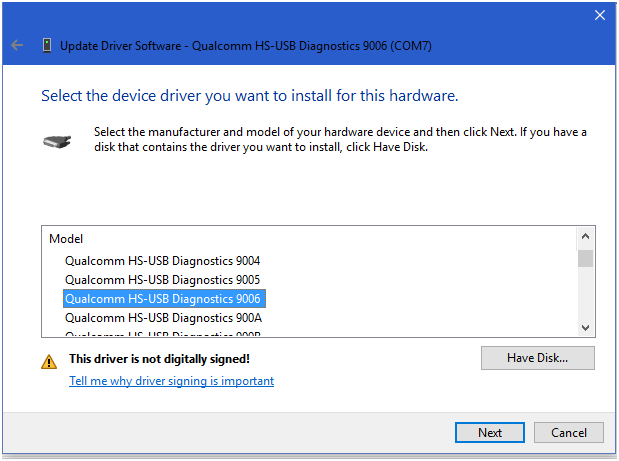Click the back arrow in title bar
Screen dimensions: 619x461
(x=17, y=46)
